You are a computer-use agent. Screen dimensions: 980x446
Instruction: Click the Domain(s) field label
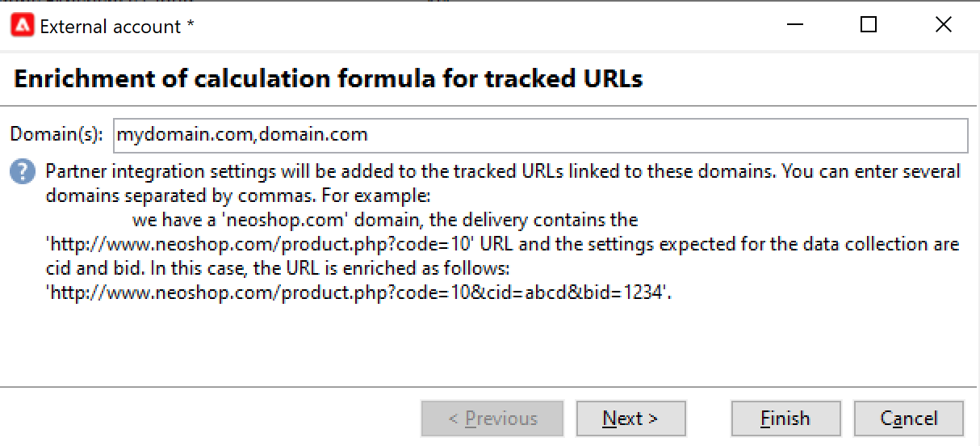coord(58,135)
